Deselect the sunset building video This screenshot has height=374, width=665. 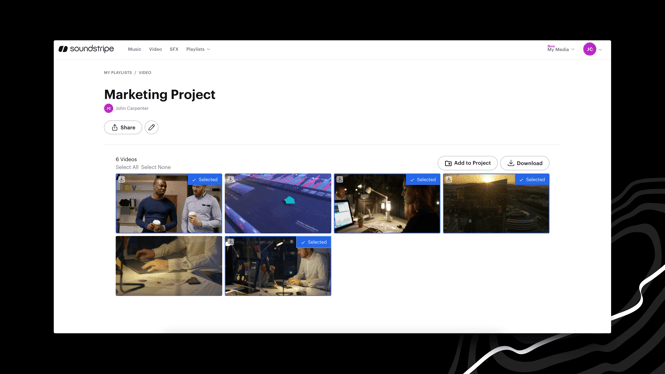pyautogui.click(x=532, y=179)
